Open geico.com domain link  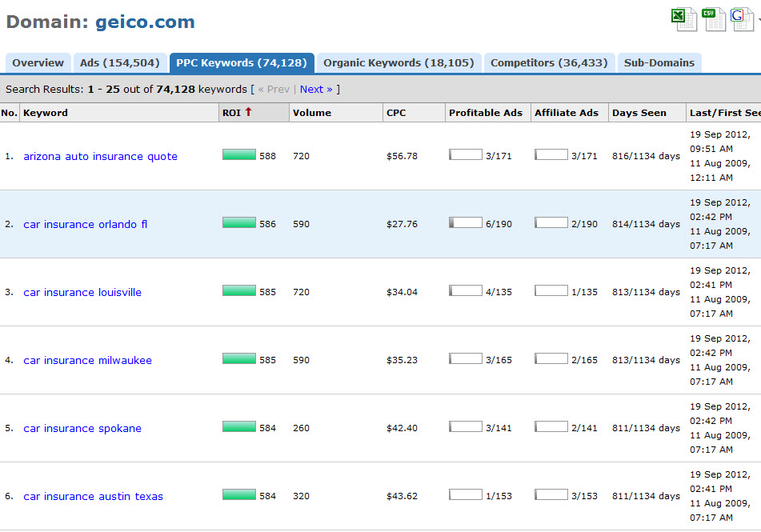(x=145, y=22)
